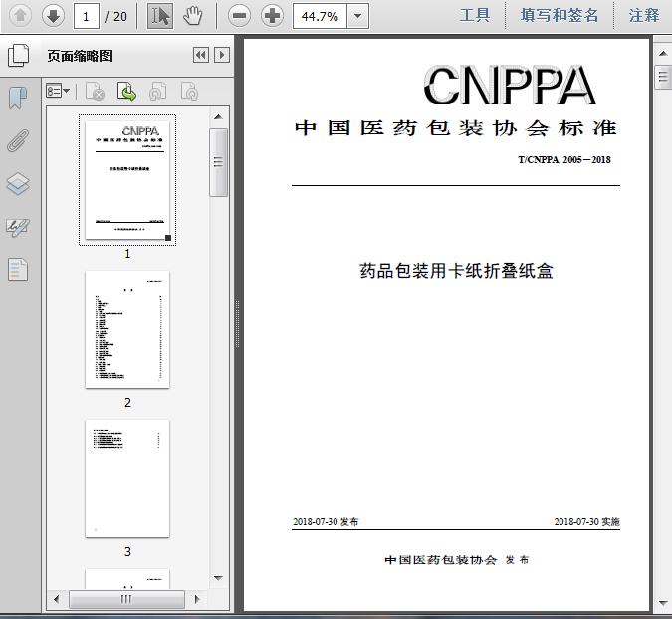Zoom in with the plus button

[272, 16]
